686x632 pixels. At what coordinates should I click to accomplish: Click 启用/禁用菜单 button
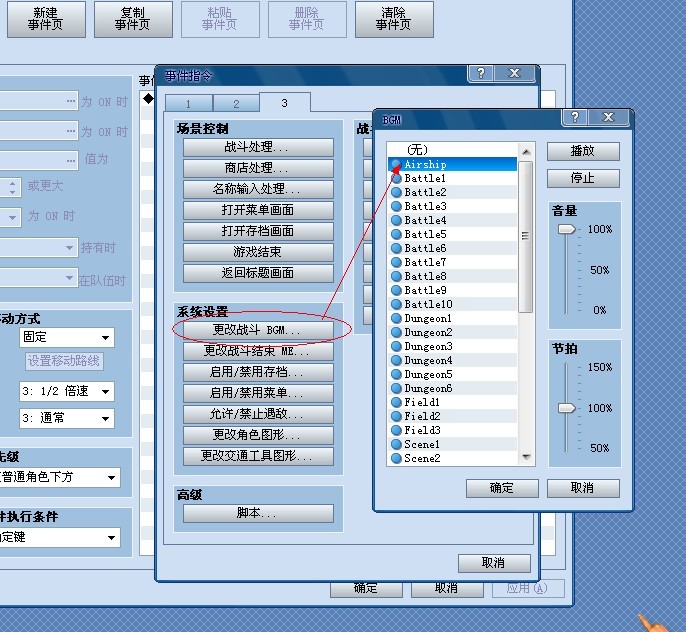click(x=258, y=393)
